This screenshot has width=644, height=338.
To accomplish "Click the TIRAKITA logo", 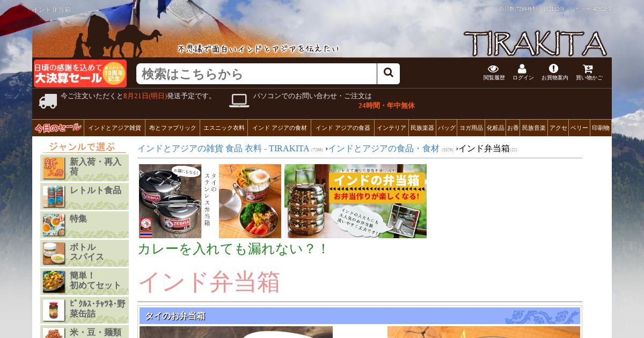I will point(535,43).
